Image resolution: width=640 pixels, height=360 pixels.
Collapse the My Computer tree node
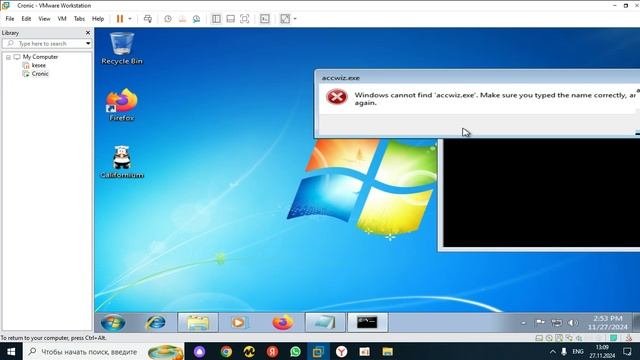[8, 57]
